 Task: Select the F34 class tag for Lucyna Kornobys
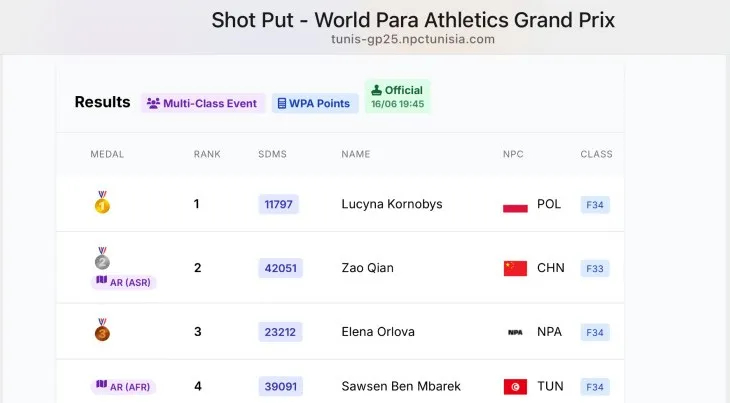(x=595, y=205)
